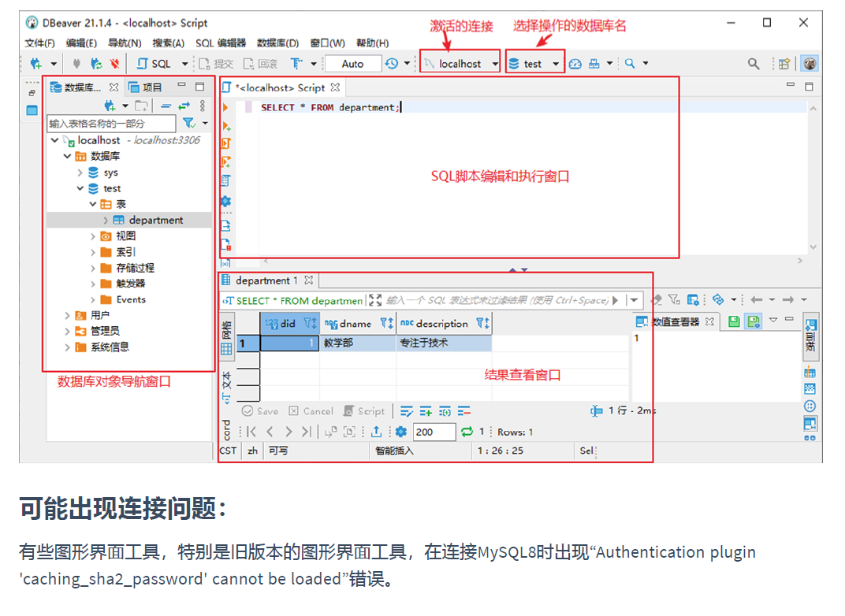Click the new connection plug icon in main toolbar
The image size is (845, 616).
[36, 64]
